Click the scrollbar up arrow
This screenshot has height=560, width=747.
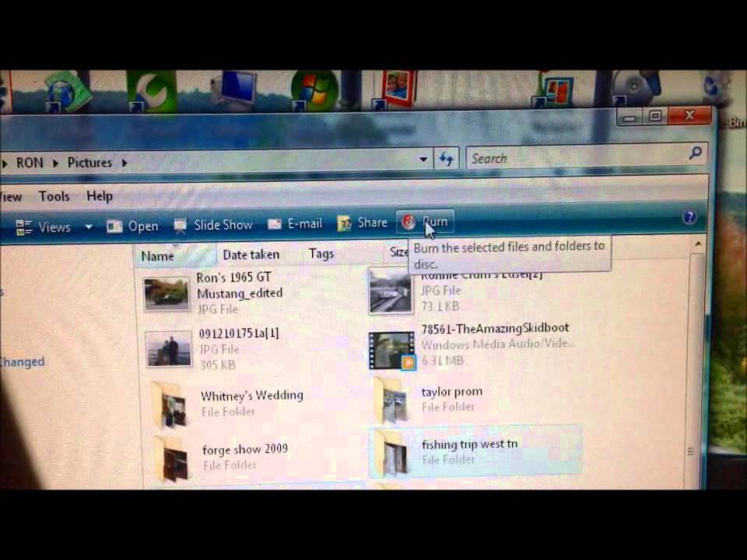[x=698, y=243]
